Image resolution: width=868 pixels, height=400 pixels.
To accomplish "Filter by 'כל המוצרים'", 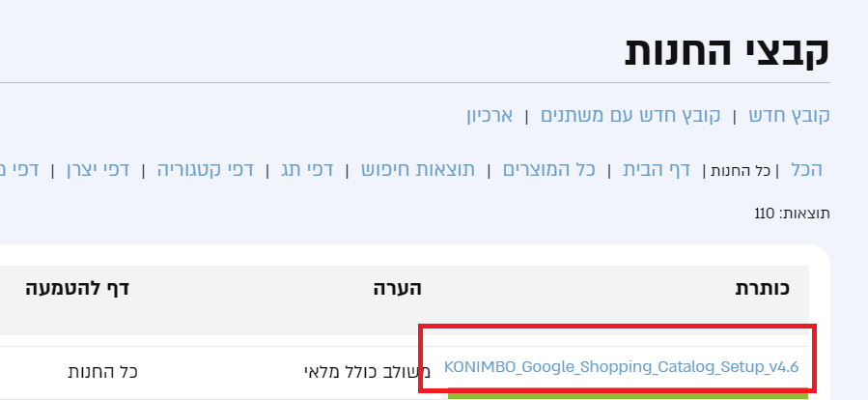I will pos(548,171).
